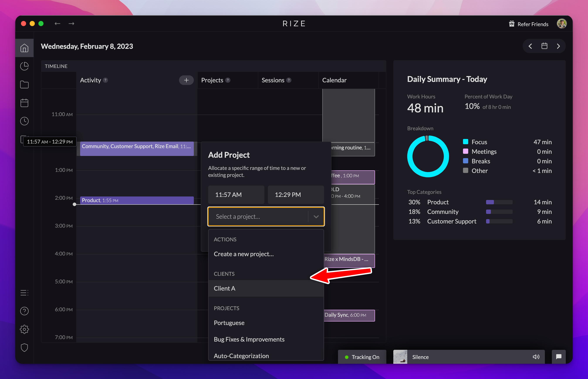Viewport: 588px width, 379px height.
Task: Open the chat message icon
Action: click(558, 357)
